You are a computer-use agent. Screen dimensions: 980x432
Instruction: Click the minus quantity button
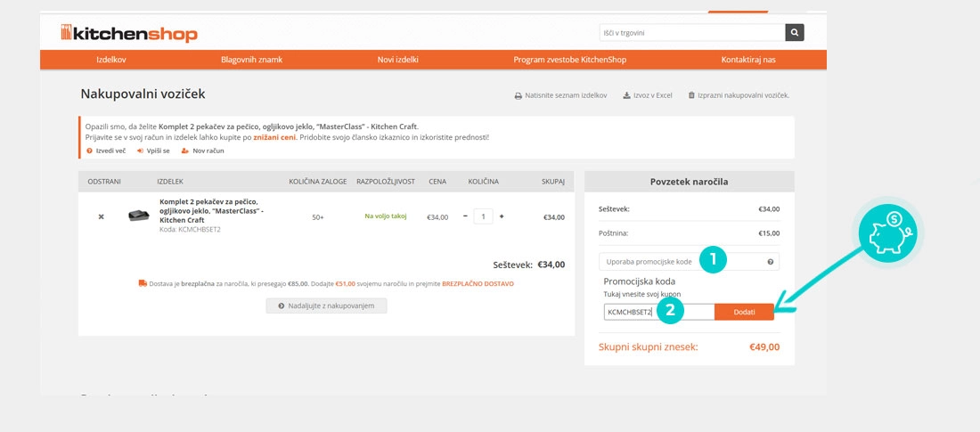click(465, 216)
